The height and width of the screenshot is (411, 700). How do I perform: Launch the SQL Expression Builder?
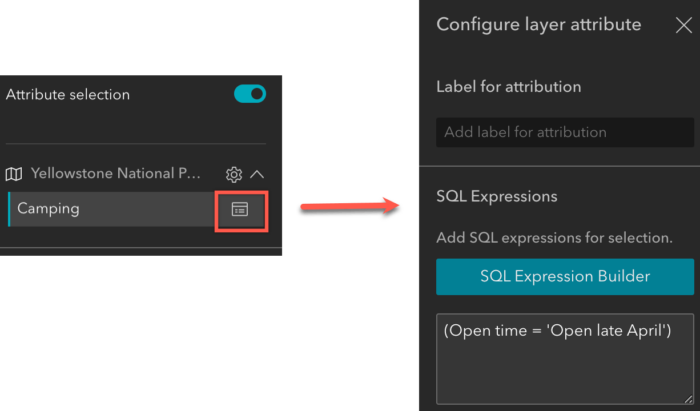[x=564, y=276]
